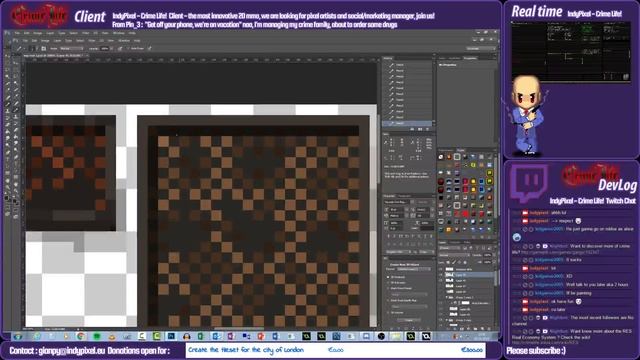Select the 3D Extrusion radio option
This screenshot has height=360, width=640.
pyautogui.click(x=388, y=282)
